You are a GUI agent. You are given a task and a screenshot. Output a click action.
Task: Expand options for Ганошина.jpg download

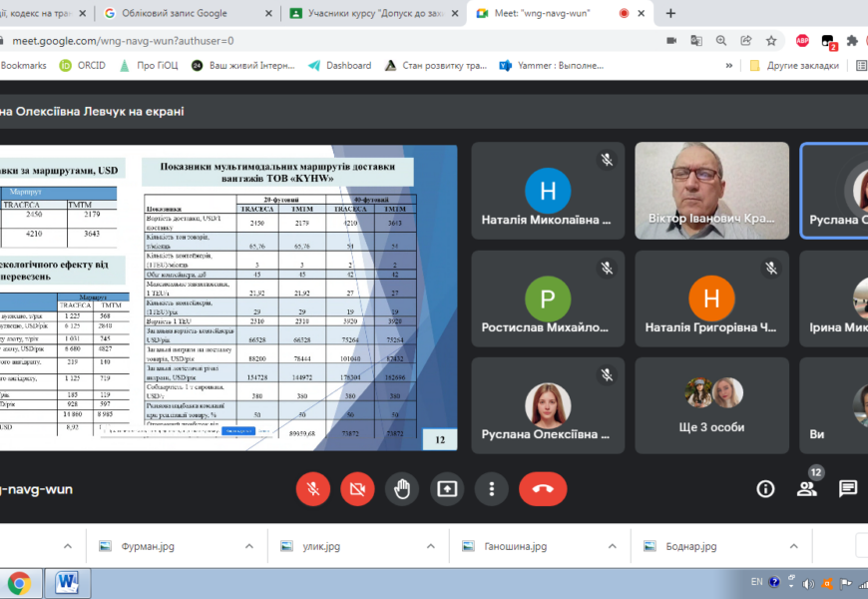pos(614,546)
